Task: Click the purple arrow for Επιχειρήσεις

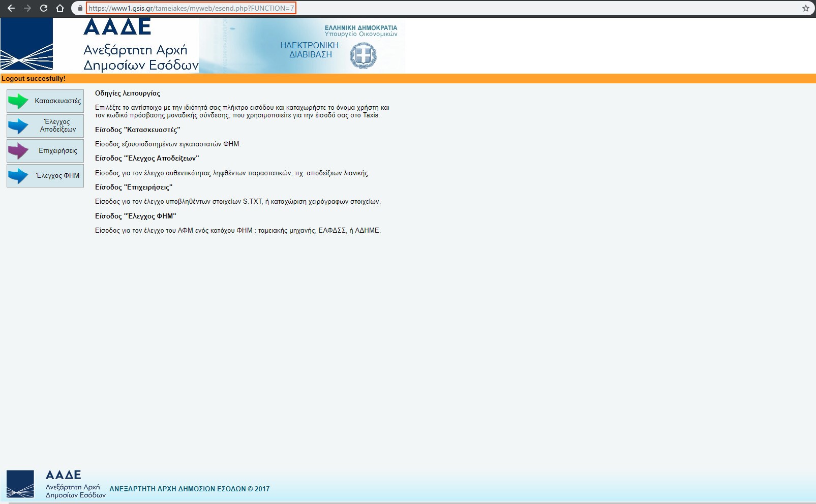Action: pyautogui.click(x=19, y=151)
